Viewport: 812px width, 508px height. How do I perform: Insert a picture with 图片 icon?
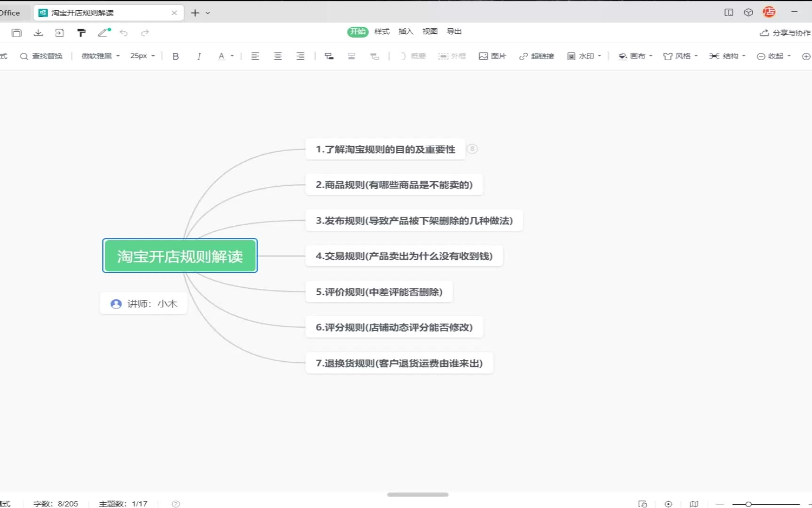[x=492, y=56]
